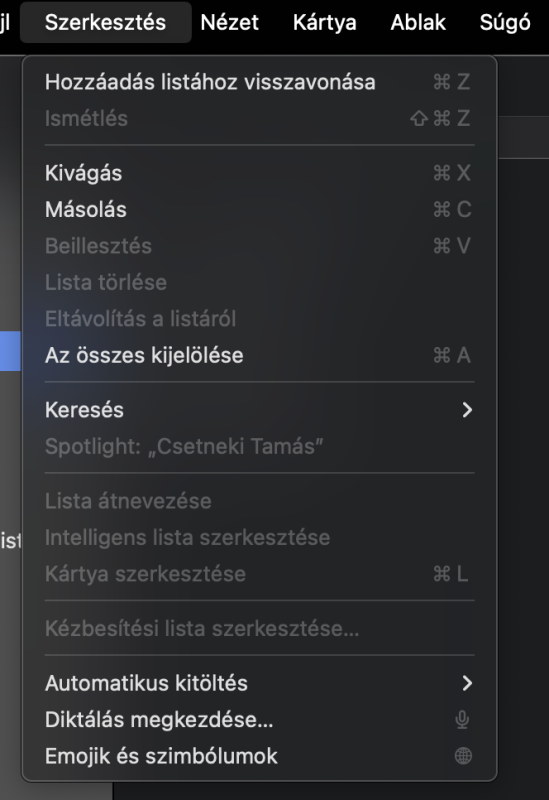Close the Szerkesztés menu from the menu bar
Screen dimensions: 549x800
[106, 22]
